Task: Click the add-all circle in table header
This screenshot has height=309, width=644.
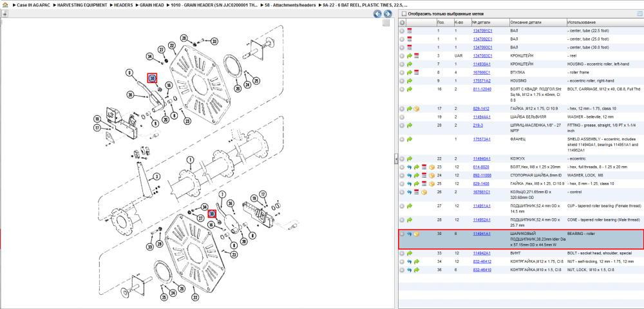Action: [402, 22]
